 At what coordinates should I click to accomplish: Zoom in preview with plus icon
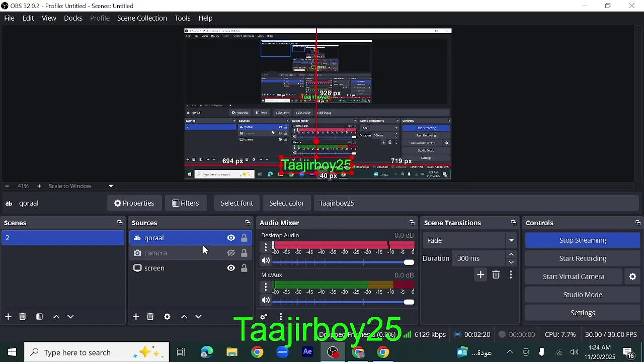pos(39,186)
